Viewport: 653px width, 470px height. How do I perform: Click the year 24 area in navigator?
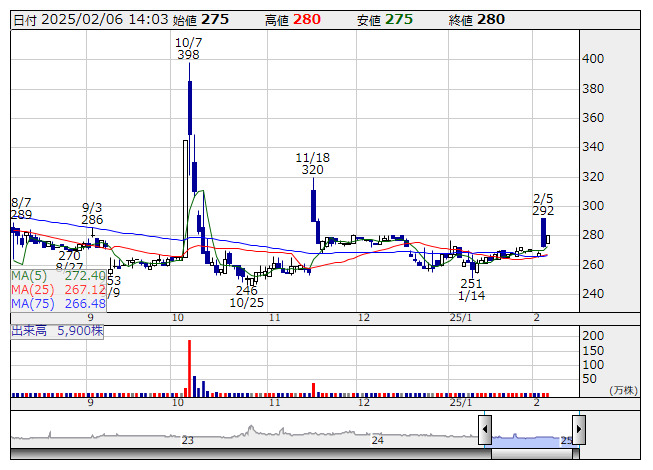tap(377, 439)
